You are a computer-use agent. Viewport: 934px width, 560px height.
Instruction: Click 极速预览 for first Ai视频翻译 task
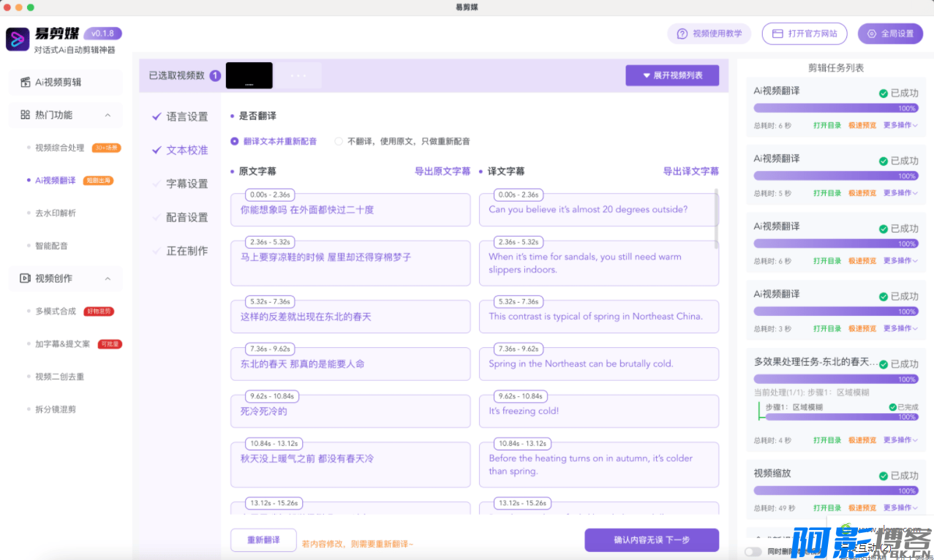[862, 125]
